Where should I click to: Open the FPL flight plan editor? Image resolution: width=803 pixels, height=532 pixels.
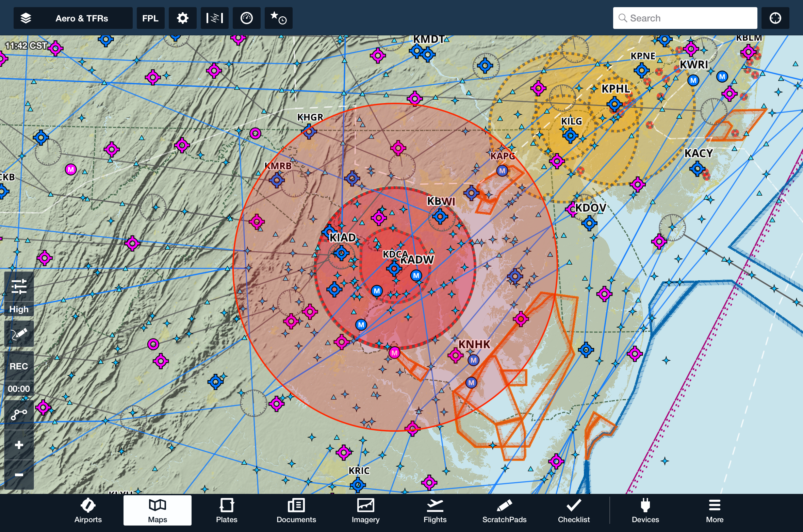click(150, 18)
